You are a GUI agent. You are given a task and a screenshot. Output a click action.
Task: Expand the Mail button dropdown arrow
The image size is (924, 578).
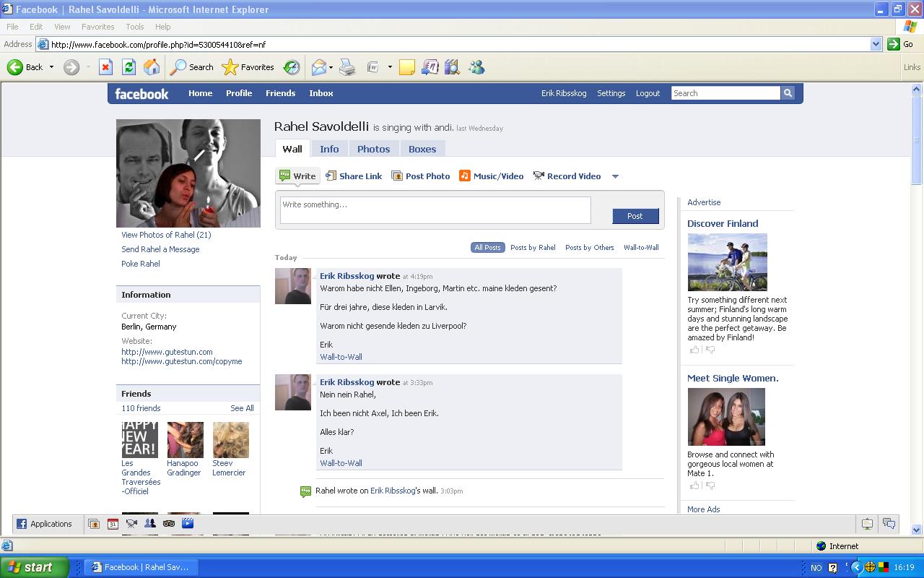point(331,67)
